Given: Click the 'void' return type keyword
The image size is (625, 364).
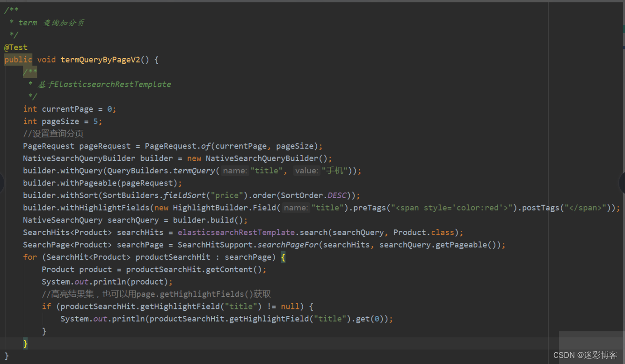Looking at the screenshot, I should [46, 60].
